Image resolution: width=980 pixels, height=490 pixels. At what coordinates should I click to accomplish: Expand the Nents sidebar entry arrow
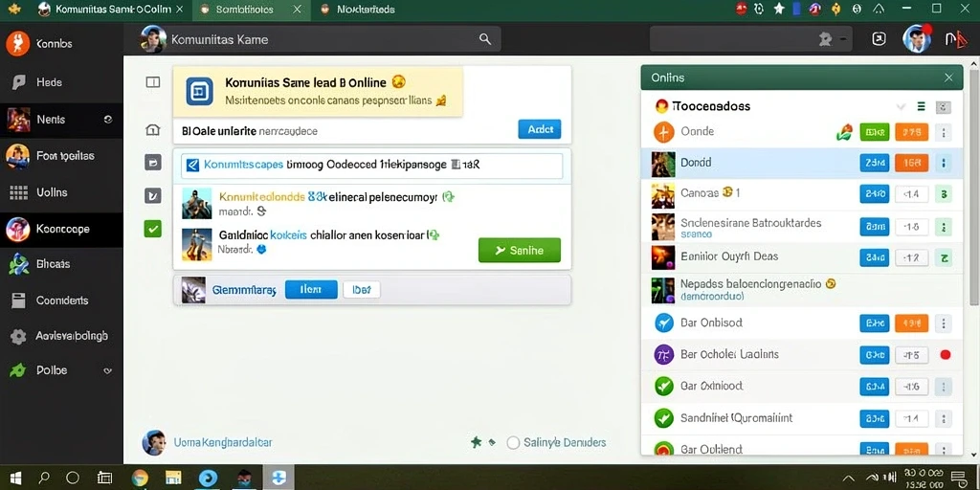[x=107, y=119]
